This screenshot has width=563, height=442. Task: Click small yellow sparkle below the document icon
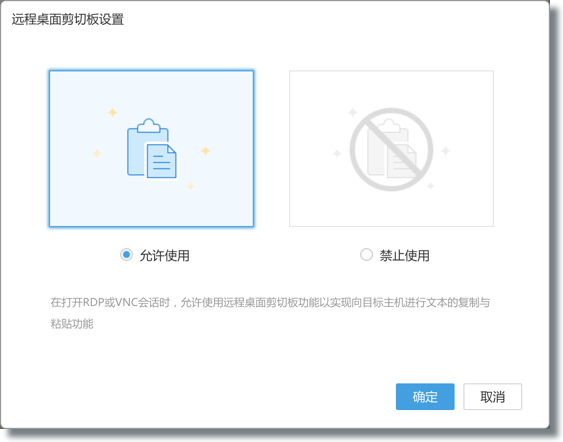tap(190, 186)
